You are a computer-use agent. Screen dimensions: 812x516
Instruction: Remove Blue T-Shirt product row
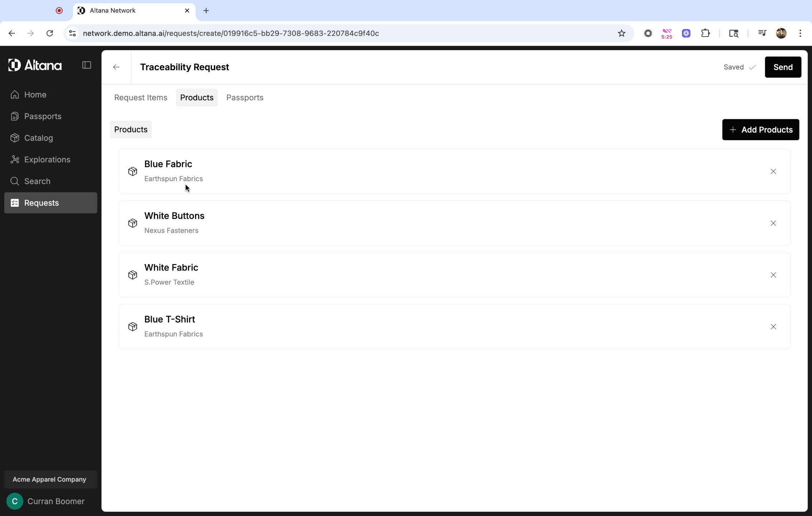pos(773,327)
